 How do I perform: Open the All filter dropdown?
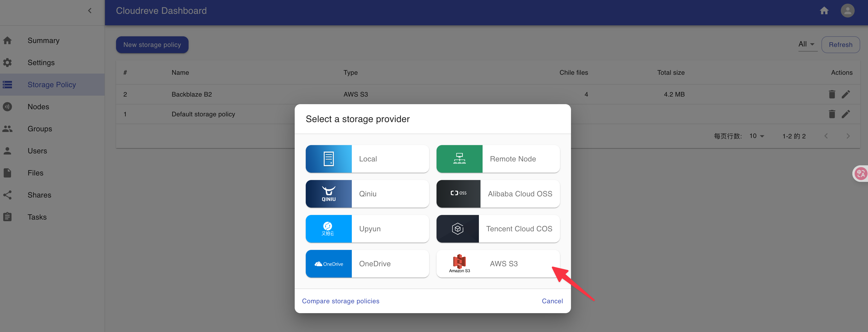pyautogui.click(x=807, y=44)
